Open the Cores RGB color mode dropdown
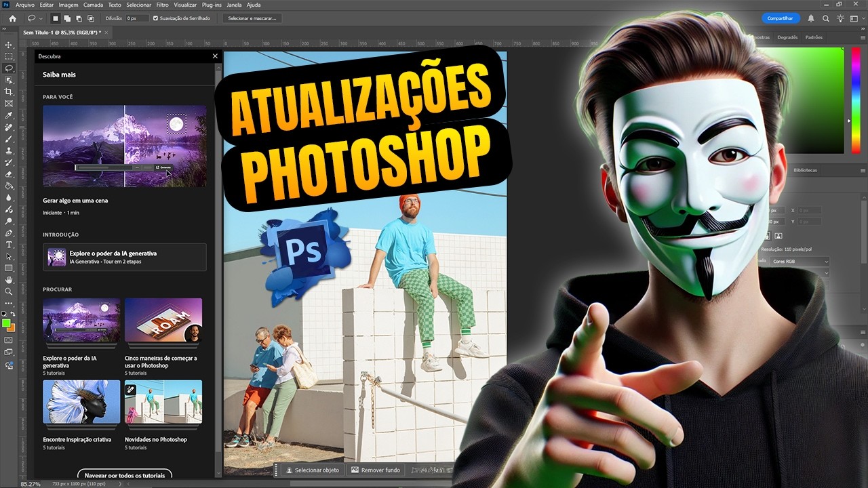 (800, 262)
